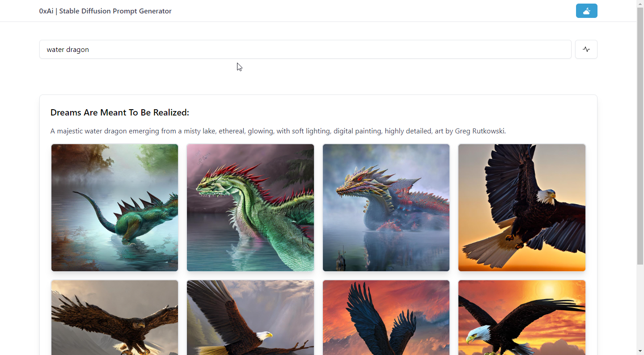Viewport: 644px width, 355px height.
Task: Open the green dragon with red spines image
Action: point(250,208)
